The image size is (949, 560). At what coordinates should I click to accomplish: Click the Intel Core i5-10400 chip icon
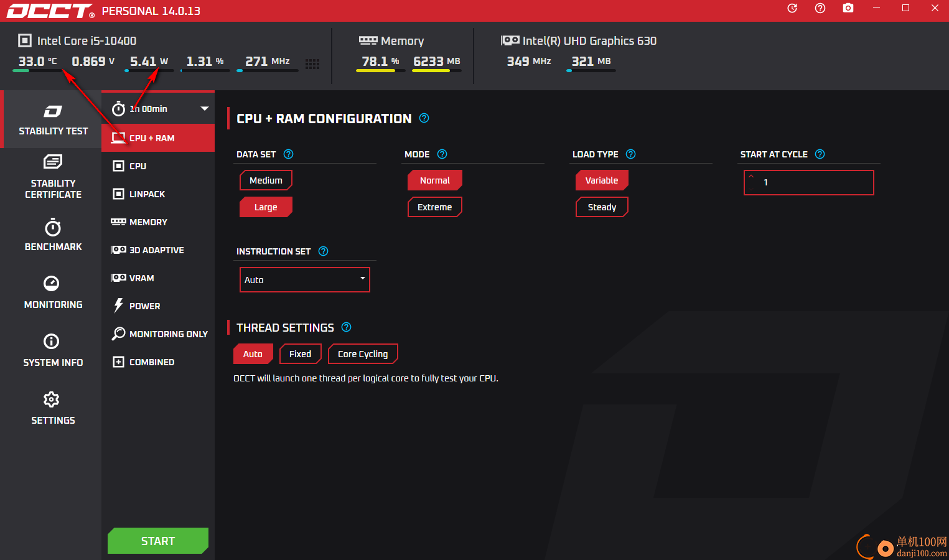24,40
